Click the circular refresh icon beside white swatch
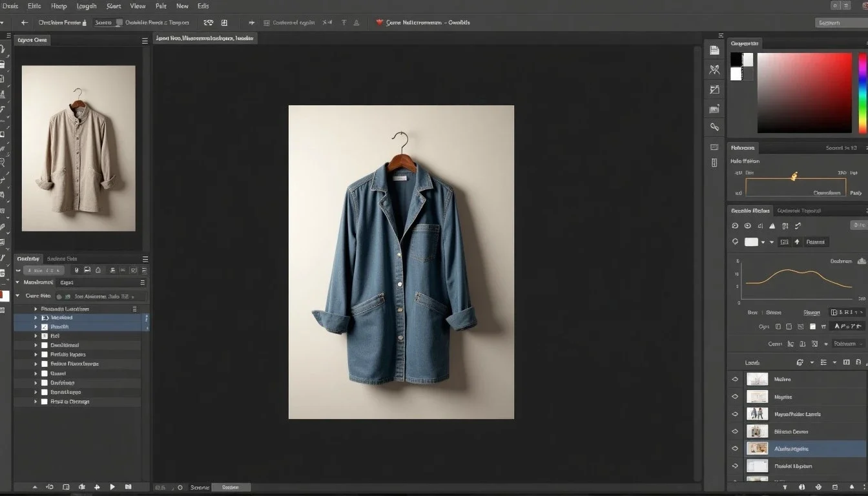This screenshot has height=496, width=868. 735,242
